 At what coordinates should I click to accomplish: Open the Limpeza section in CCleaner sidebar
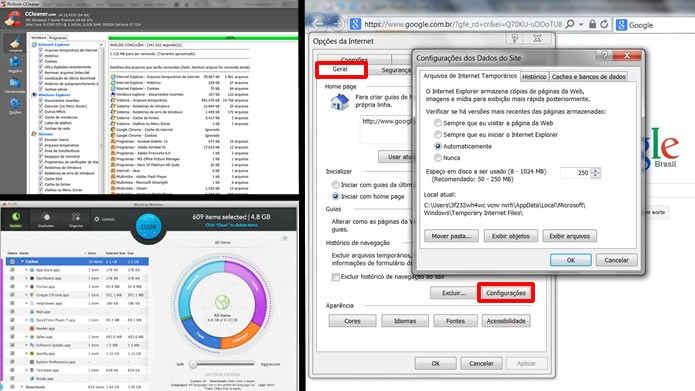[x=15, y=43]
